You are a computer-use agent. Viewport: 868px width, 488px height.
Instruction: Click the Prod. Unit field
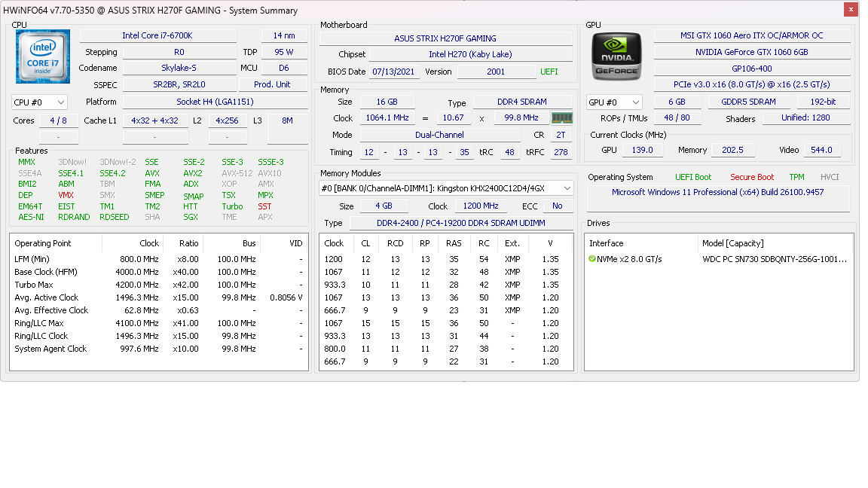coord(272,84)
